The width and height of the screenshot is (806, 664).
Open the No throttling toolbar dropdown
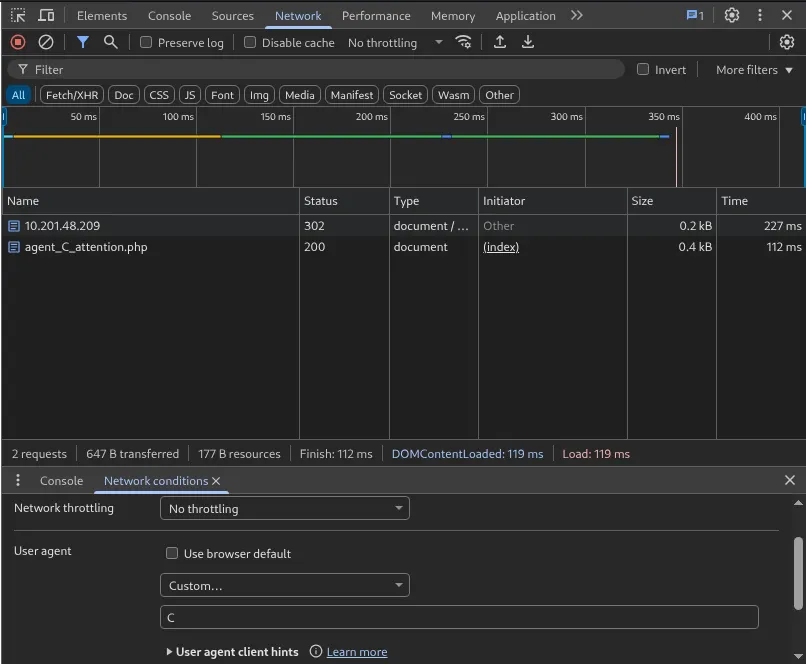pyautogui.click(x=395, y=42)
